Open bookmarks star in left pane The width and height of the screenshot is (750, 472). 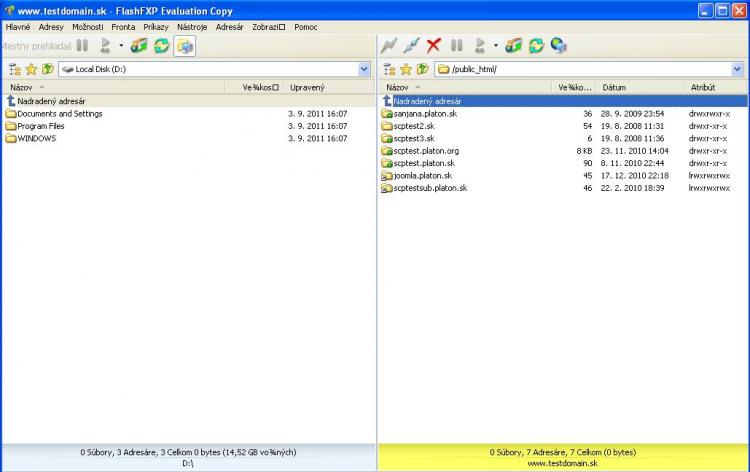pyautogui.click(x=32, y=69)
